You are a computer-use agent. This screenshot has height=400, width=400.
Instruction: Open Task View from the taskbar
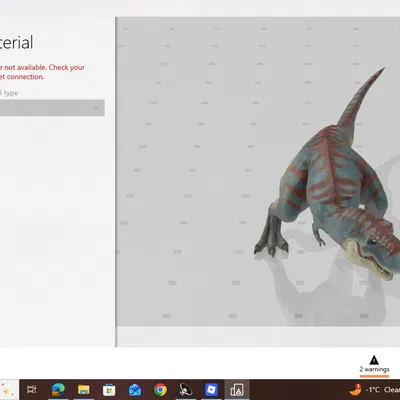(32, 389)
